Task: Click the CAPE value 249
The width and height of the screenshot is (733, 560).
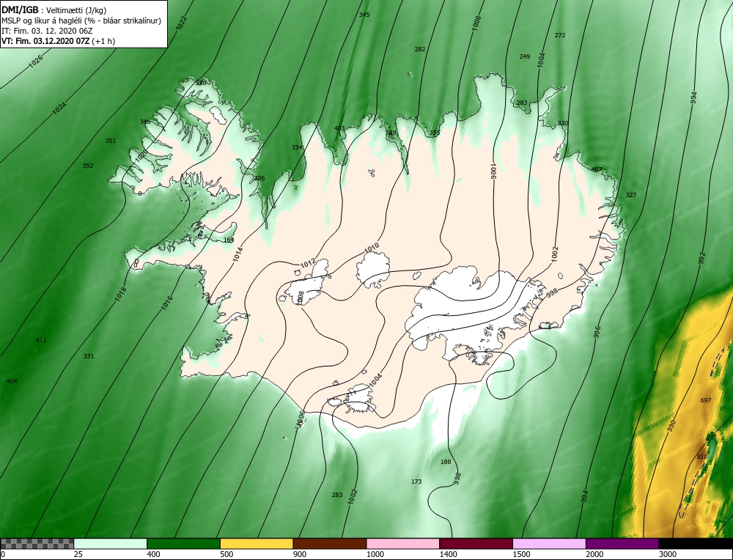Action: (525, 56)
